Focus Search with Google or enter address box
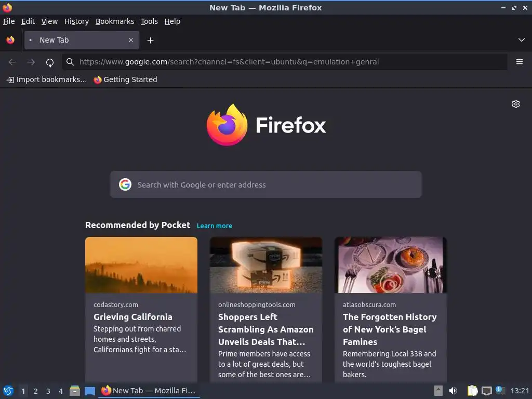 265,184
